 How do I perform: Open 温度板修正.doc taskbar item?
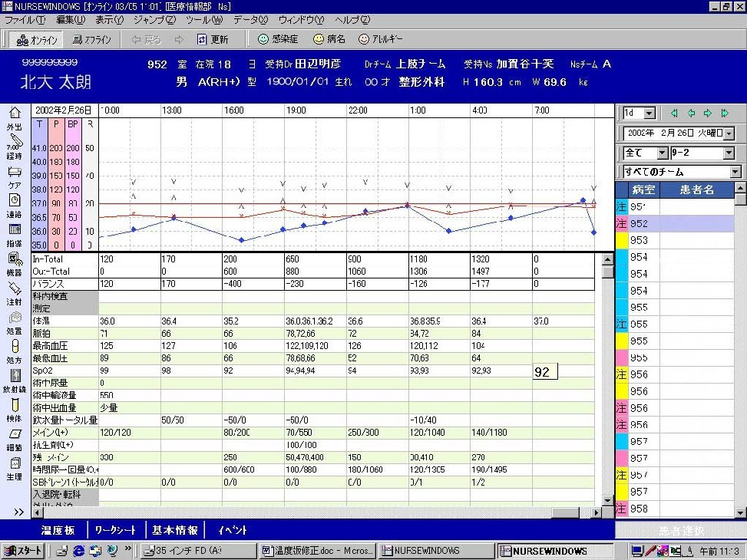317,551
